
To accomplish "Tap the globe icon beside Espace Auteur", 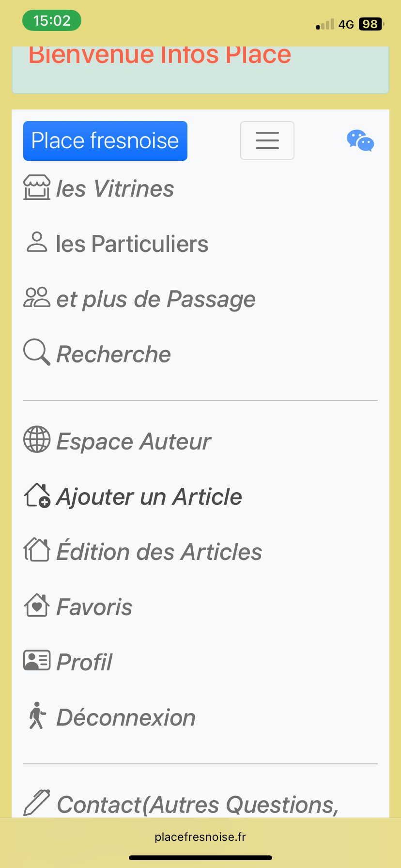I will coord(37,440).
